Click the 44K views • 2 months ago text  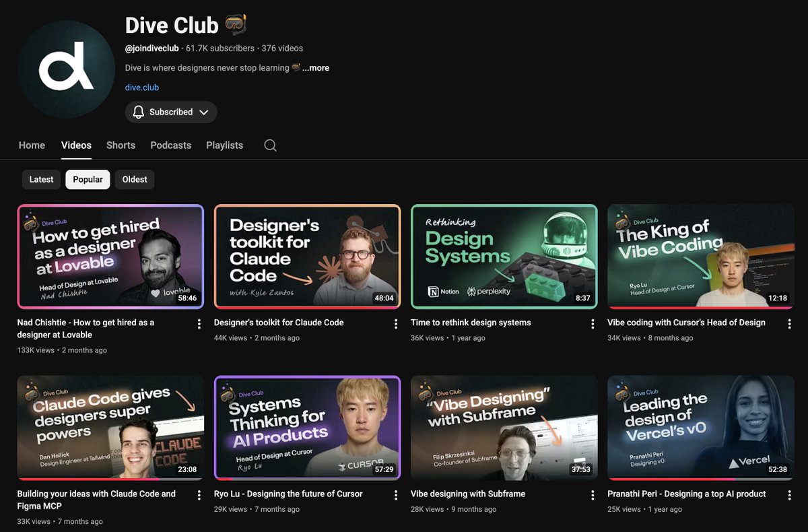click(257, 338)
